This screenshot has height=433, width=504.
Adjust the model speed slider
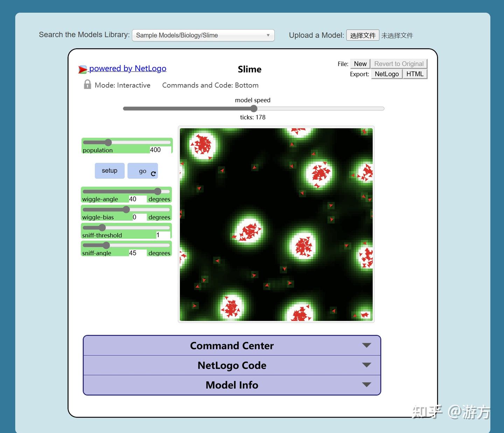(x=254, y=109)
